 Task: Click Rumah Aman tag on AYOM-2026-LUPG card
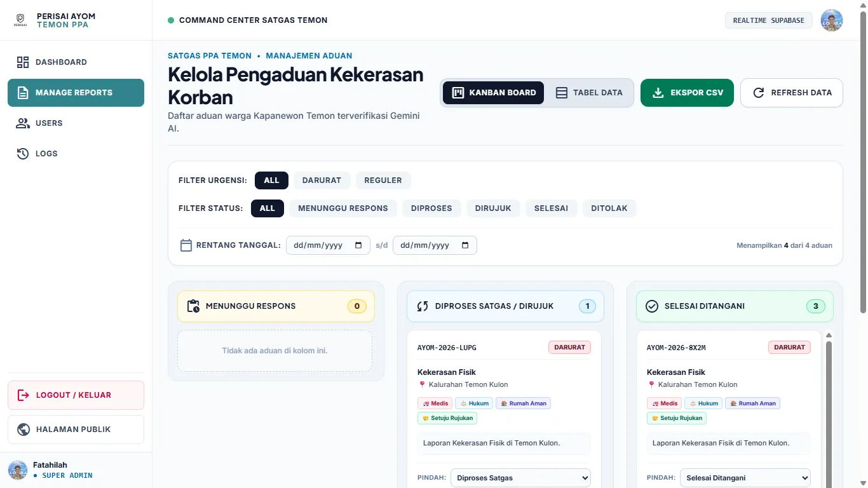coord(523,403)
